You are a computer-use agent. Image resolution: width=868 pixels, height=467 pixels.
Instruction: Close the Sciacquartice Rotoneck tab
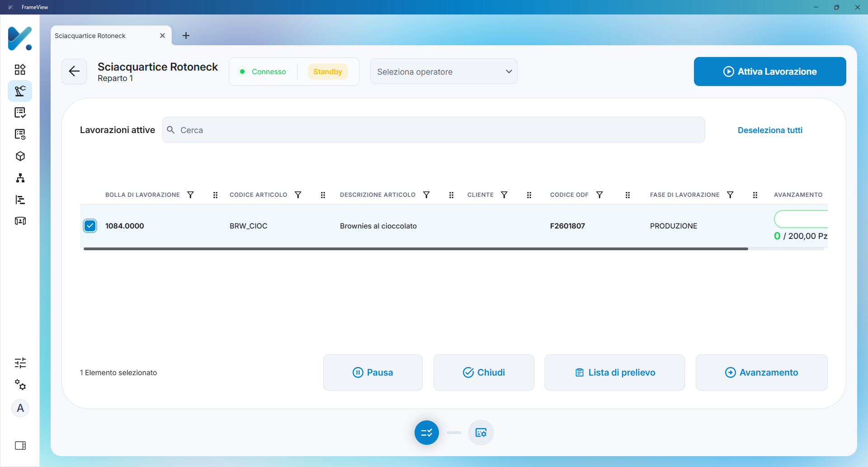(x=163, y=36)
